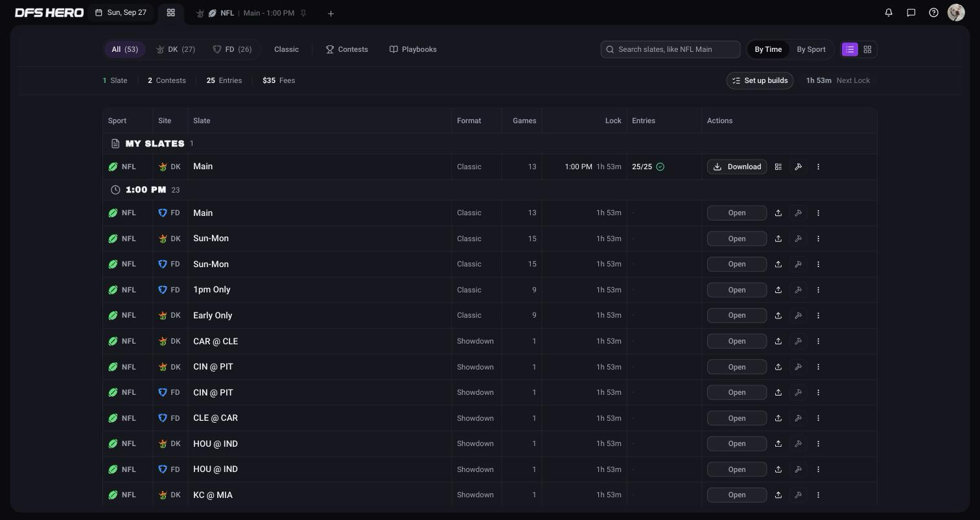Click the Search slates input field

coord(670,49)
